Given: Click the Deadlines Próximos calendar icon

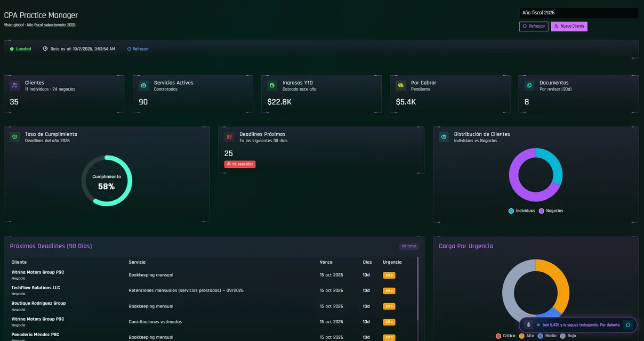Looking at the screenshot, I should click(x=229, y=137).
